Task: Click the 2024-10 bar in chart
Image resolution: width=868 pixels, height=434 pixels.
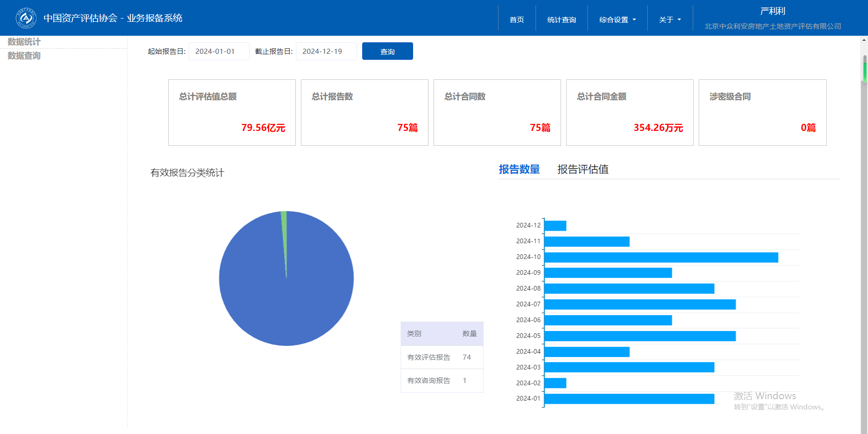Action: coord(661,257)
